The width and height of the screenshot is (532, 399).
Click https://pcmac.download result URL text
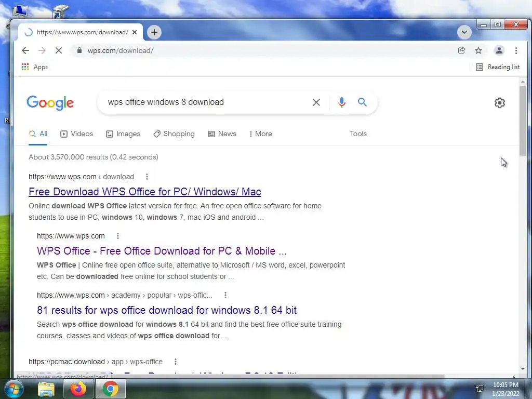tap(96, 362)
